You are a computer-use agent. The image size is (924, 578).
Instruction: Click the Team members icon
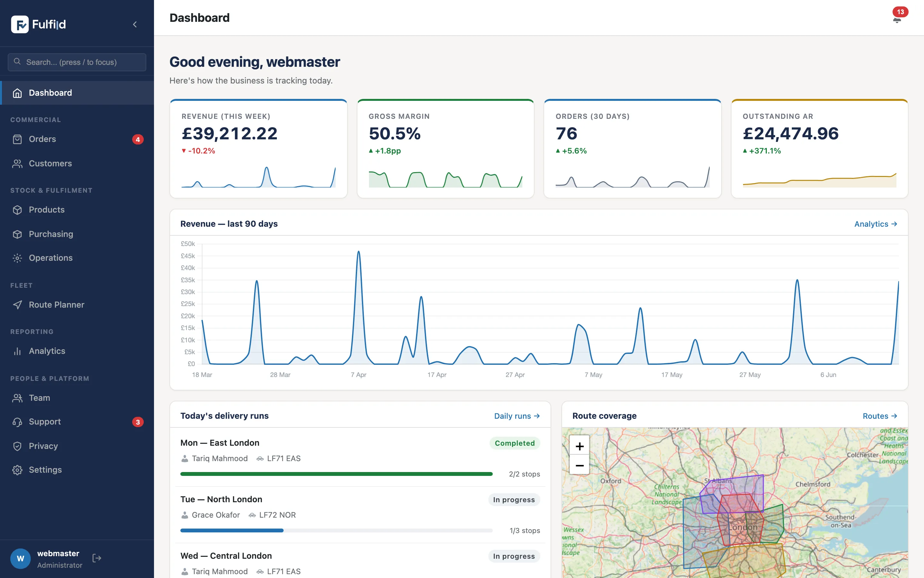click(17, 398)
